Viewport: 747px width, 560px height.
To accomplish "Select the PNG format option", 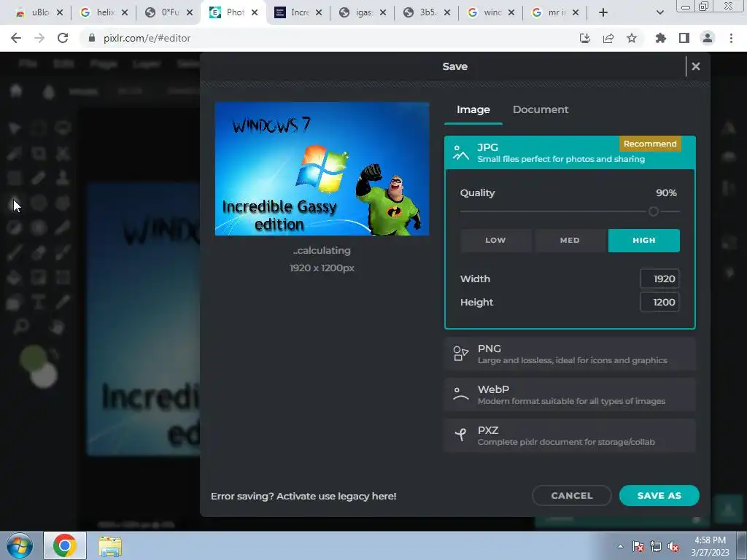I will coord(570,354).
